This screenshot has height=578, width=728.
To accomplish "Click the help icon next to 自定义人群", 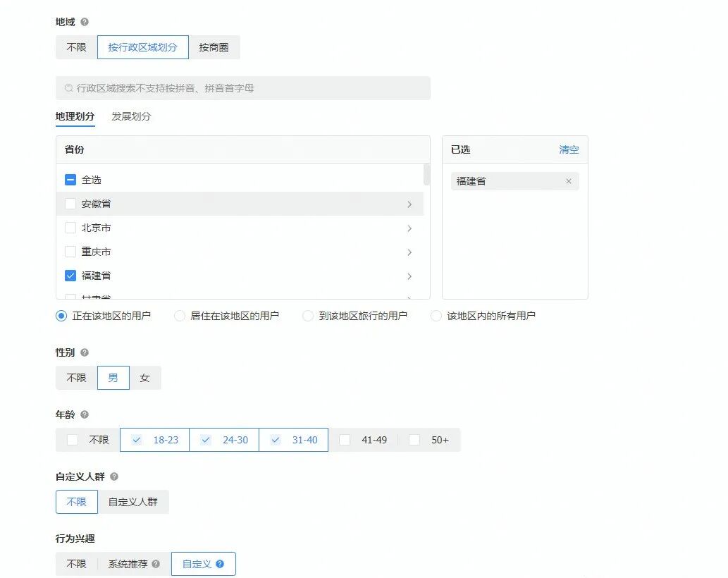I will point(113,476).
